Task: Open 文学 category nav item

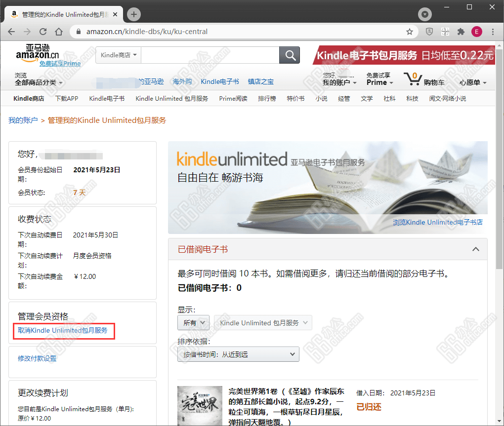Action: (x=367, y=99)
